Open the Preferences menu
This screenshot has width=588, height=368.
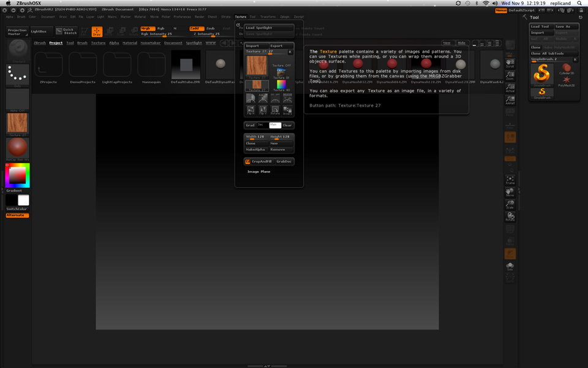click(x=183, y=17)
